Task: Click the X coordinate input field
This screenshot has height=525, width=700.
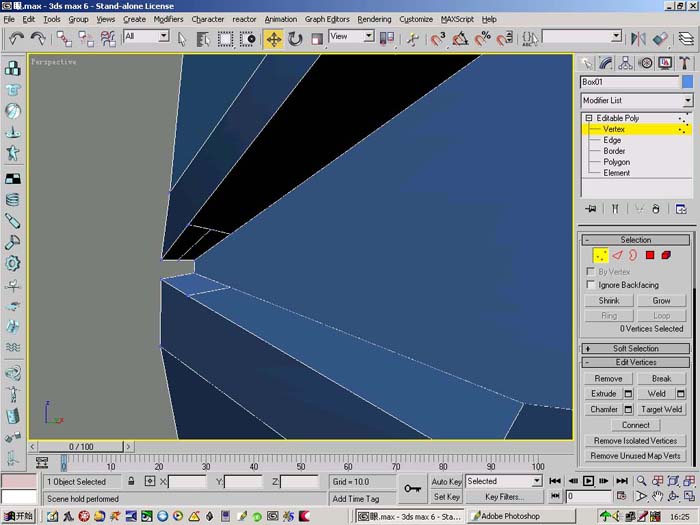Action: (187, 482)
